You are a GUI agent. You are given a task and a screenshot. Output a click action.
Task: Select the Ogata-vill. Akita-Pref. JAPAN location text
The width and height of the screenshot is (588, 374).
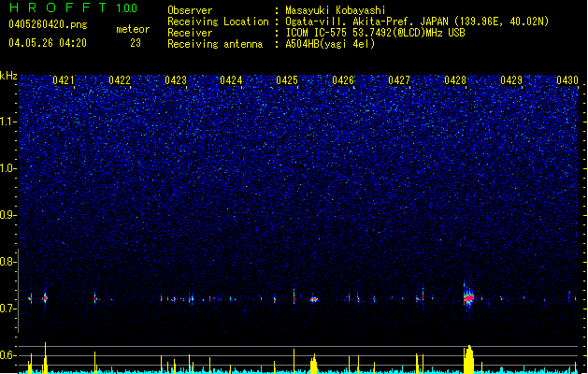tap(417, 22)
